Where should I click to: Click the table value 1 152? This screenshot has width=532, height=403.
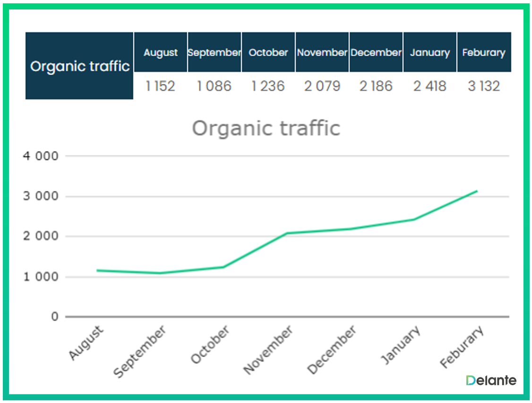161,86
